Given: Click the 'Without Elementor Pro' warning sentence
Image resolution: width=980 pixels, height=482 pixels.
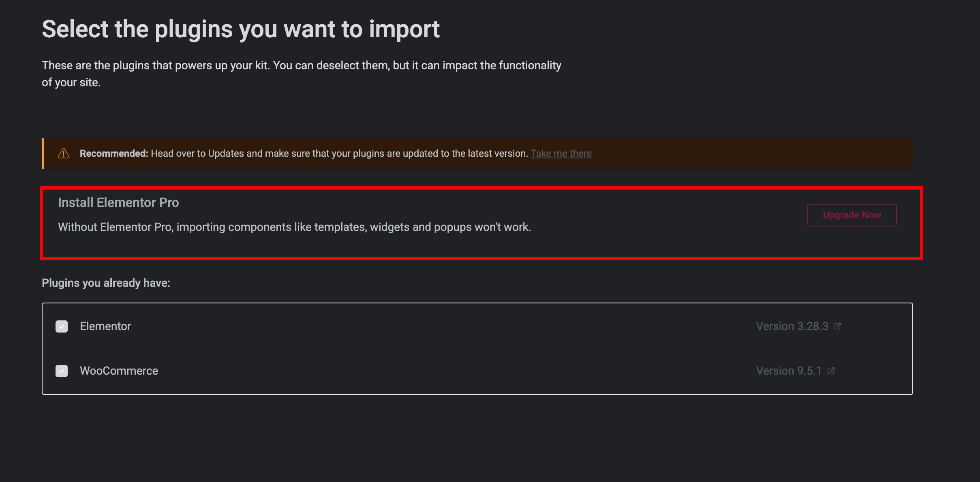Looking at the screenshot, I should [294, 227].
